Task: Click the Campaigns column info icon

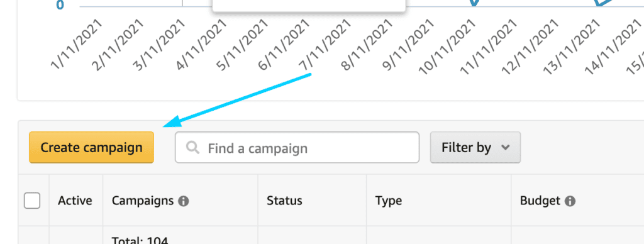Action: click(184, 201)
